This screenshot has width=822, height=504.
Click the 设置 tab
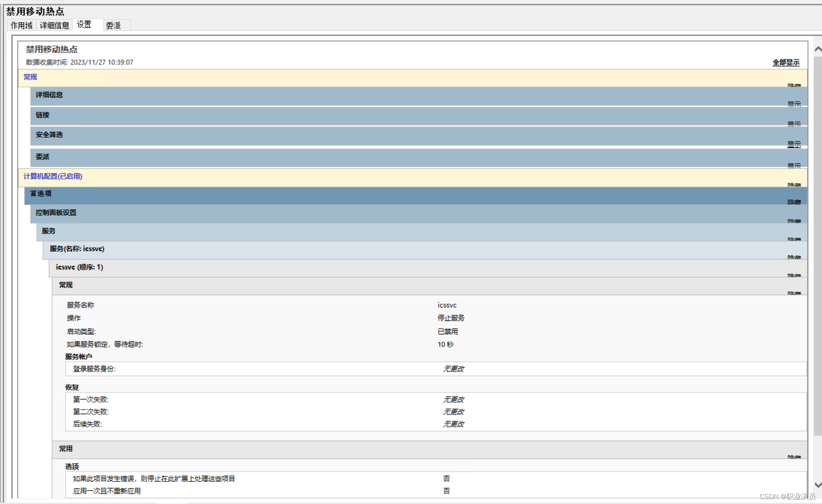click(84, 25)
